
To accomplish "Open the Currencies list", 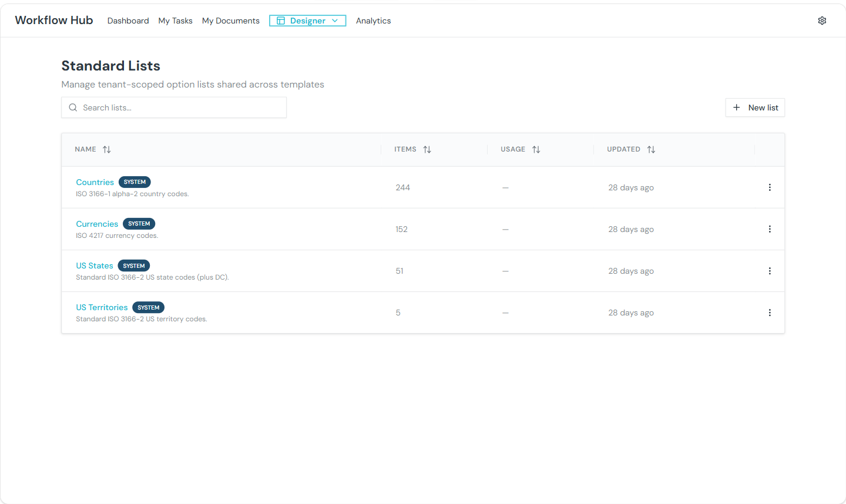I will 97,224.
